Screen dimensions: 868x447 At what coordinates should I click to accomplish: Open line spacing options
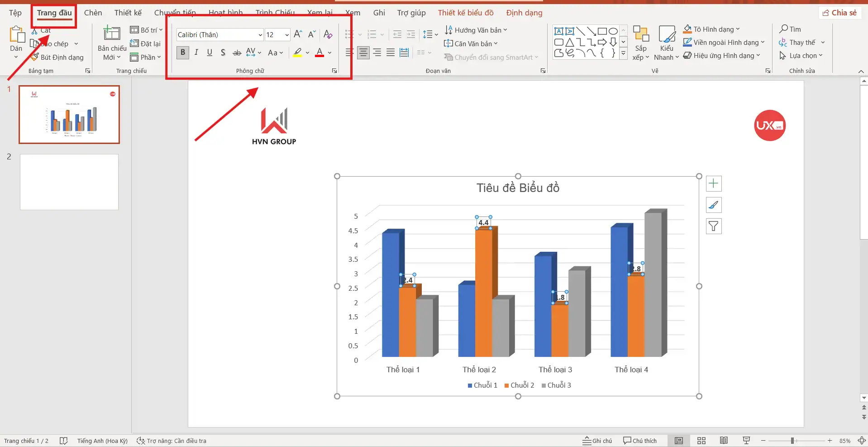pos(430,34)
